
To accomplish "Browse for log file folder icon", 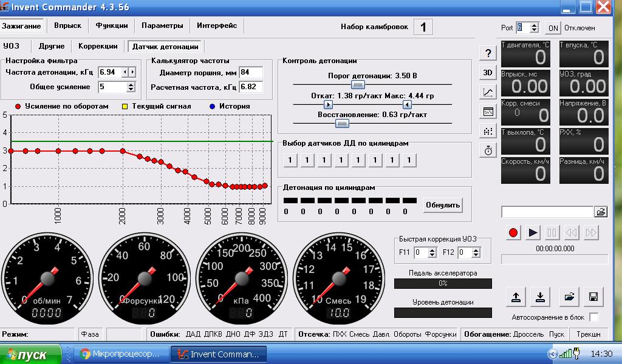I will pyautogui.click(x=601, y=212).
